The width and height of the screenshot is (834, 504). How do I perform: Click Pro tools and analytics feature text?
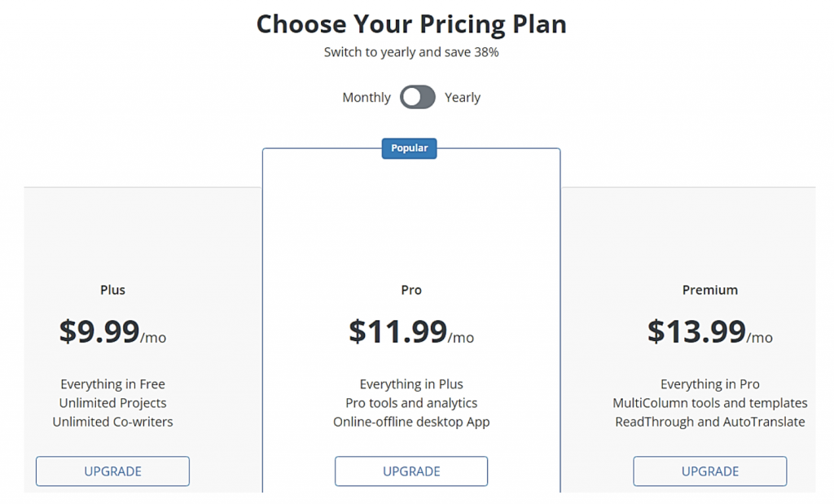tap(411, 403)
